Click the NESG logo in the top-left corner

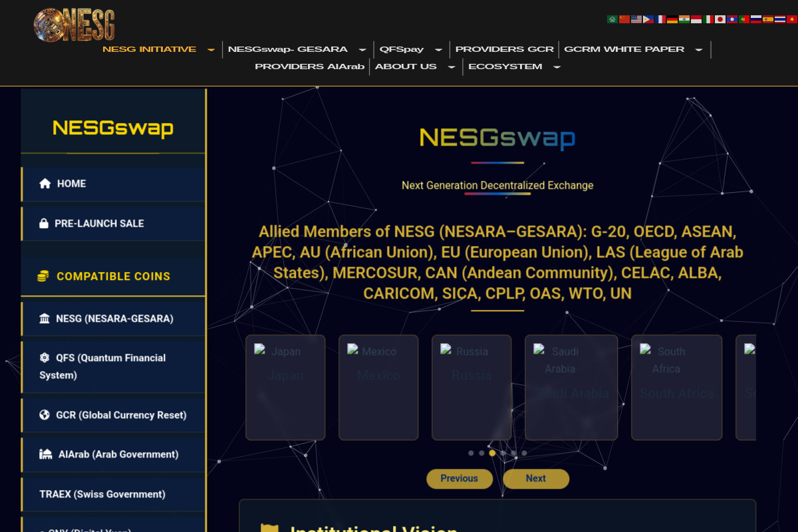tap(74, 24)
